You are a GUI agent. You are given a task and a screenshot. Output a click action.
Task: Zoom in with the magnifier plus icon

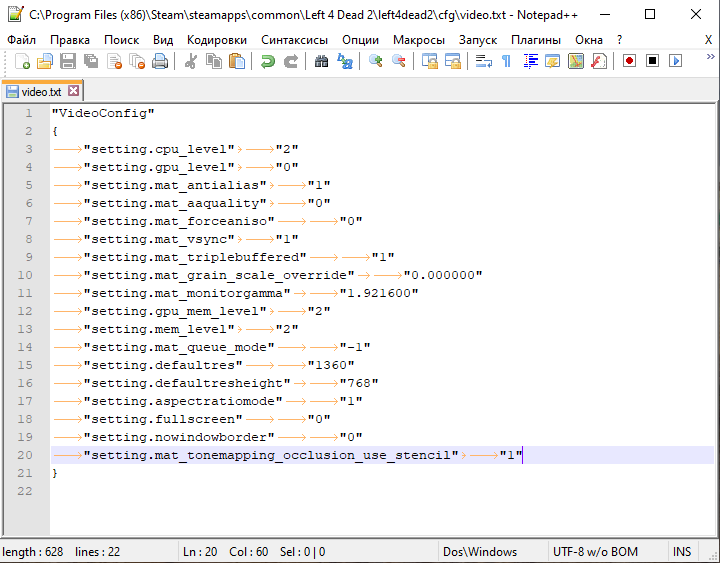[x=375, y=61]
